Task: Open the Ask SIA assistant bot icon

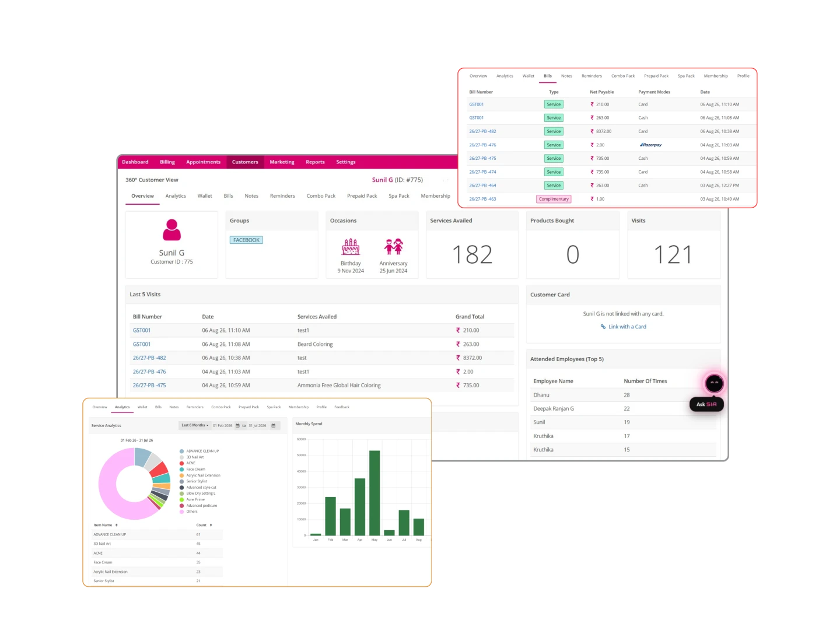Action: [x=714, y=383]
